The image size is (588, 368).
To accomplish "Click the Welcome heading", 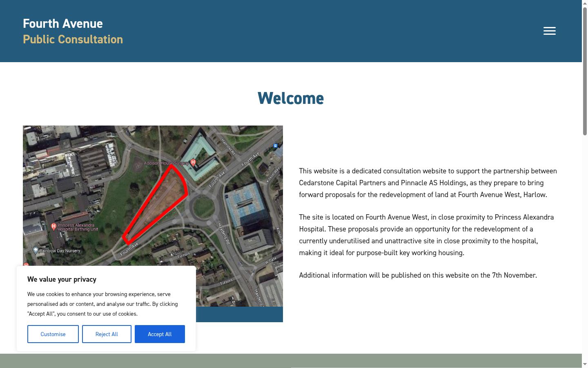I will tap(291, 98).
